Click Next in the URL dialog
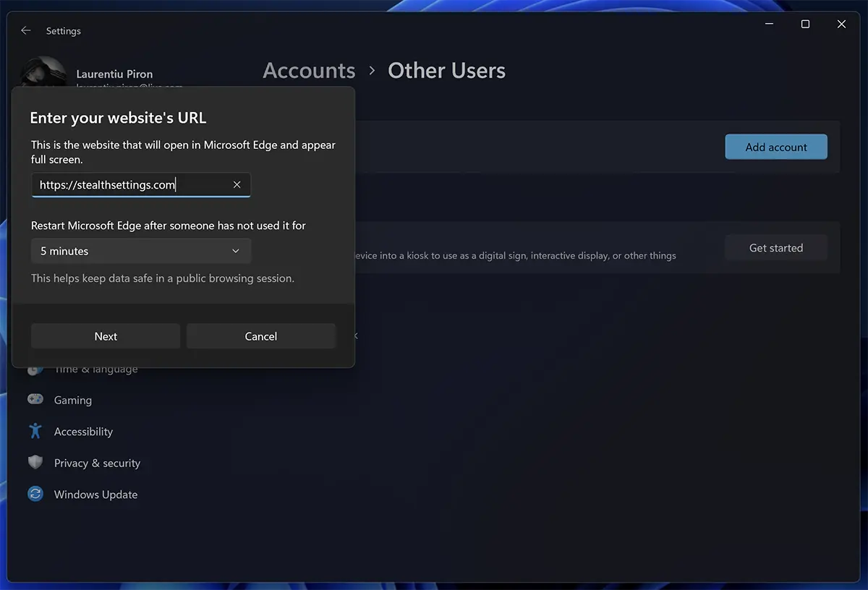The height and width of the screenshot is (590, 868). pos(106,336)
